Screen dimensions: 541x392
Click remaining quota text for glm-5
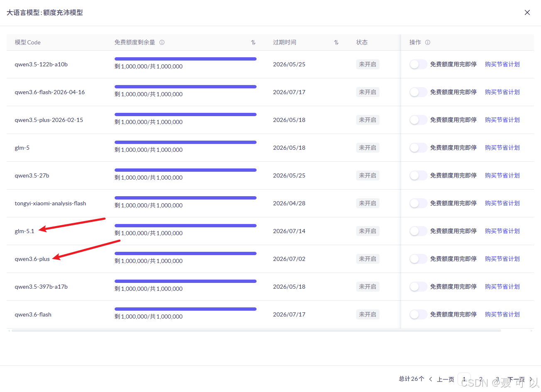point(149,150)
